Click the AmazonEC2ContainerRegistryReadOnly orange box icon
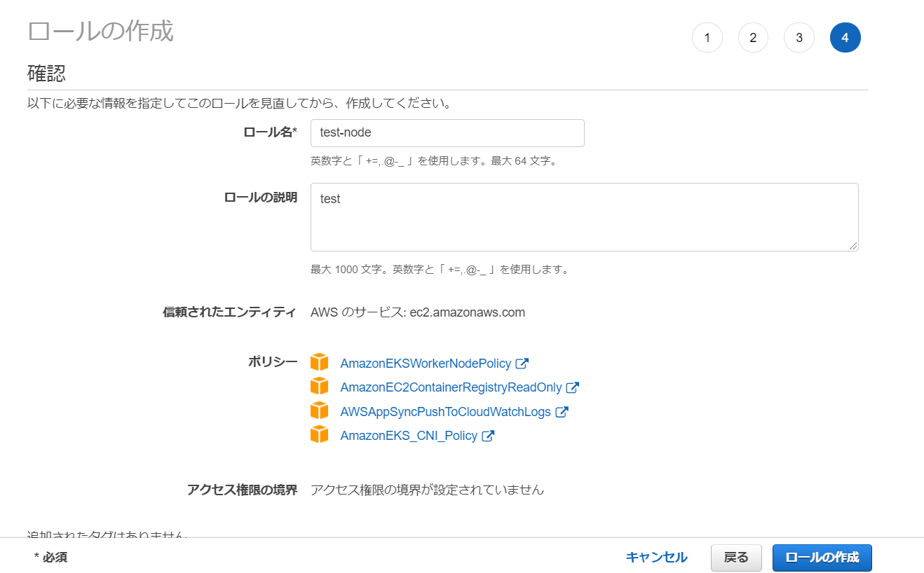The height and width of the screenshot is (573, 924). click(319, 386)
